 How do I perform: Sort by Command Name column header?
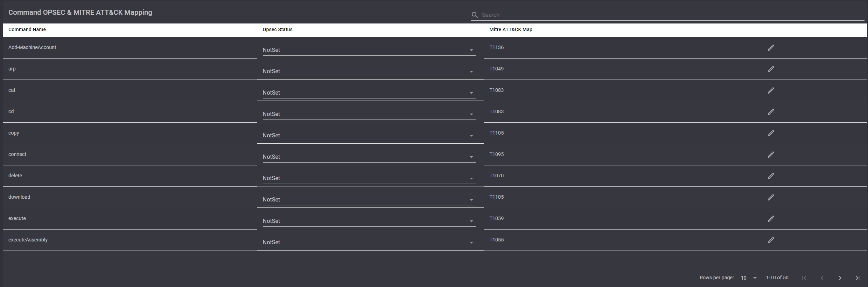(27, 29)
